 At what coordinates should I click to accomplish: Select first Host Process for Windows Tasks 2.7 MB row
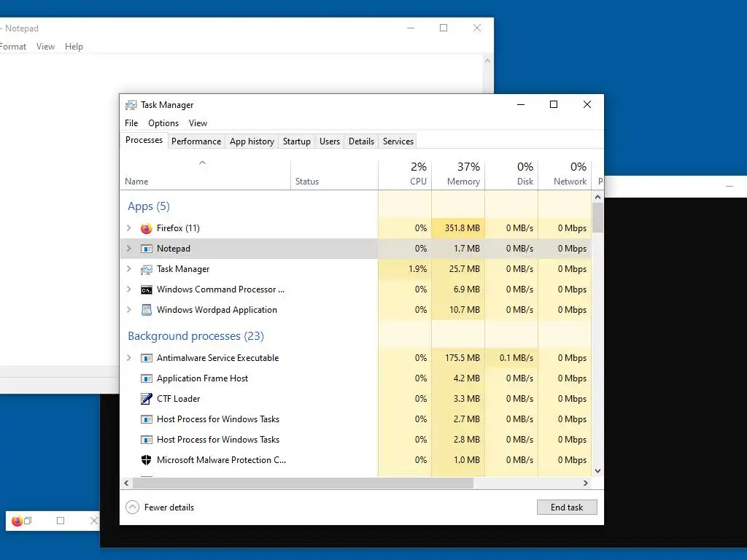point(355,419)
